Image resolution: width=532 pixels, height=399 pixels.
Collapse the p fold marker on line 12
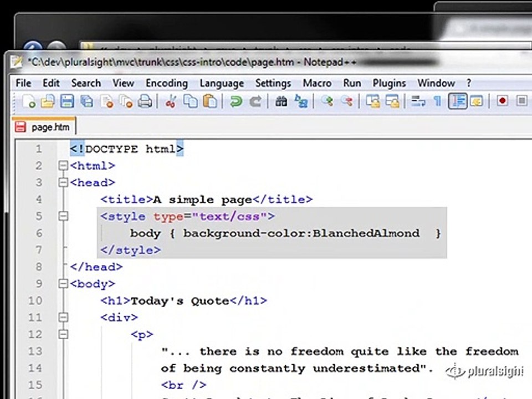click(x=63, y=334)
